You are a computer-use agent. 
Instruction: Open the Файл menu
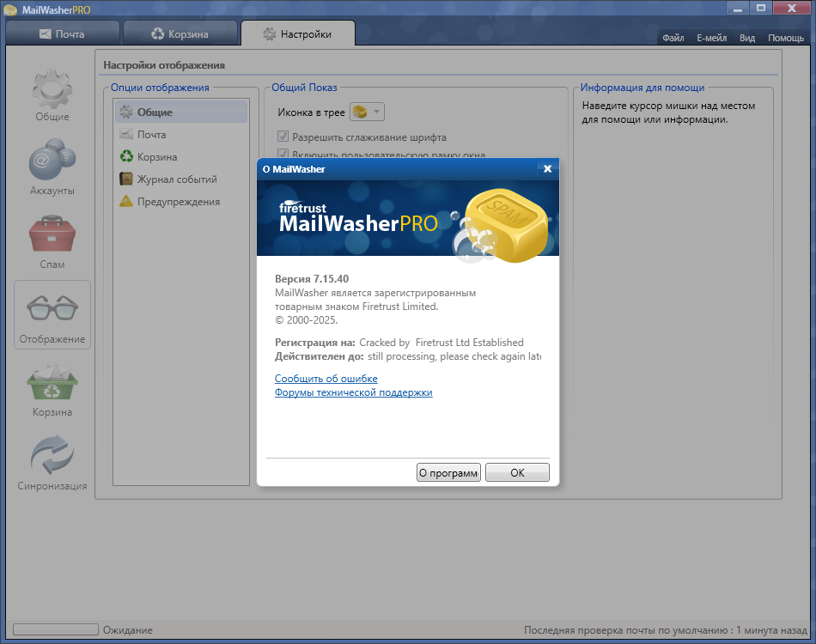point(673,38)
